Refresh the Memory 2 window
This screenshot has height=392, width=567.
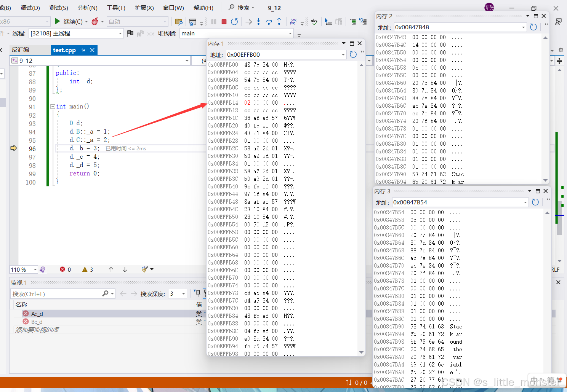[533, 27]
